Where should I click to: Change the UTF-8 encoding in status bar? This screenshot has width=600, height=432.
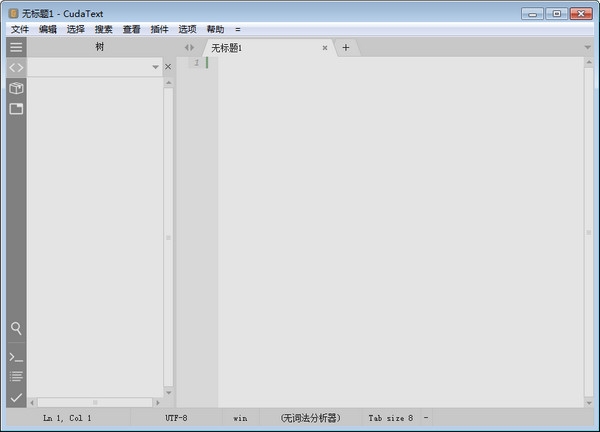pos(176,418)
